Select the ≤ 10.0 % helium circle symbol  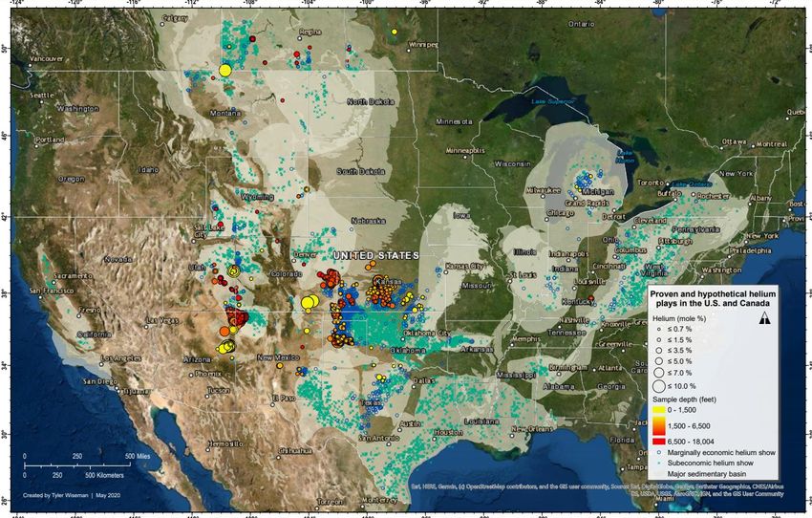click(x=659, y=386)
